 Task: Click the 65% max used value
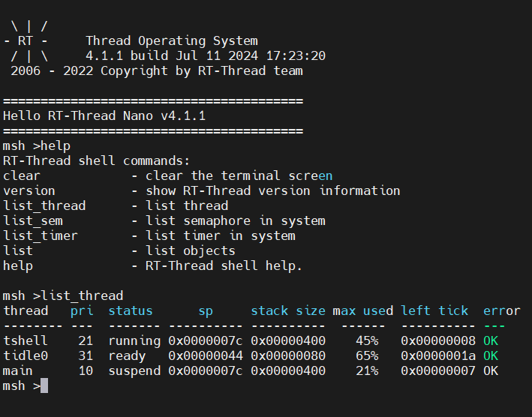coord(367,355)
